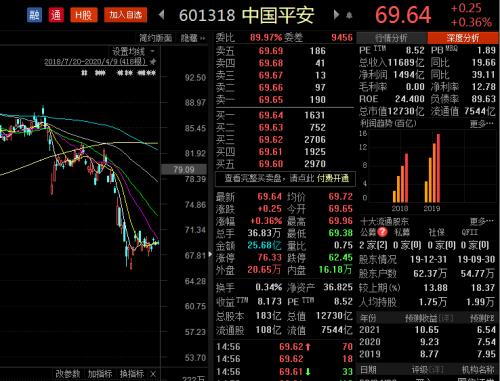The height and width of the screenshot is (381, 500).
Task: Add stock with 加入自选 button
Action: click(125, 15)
